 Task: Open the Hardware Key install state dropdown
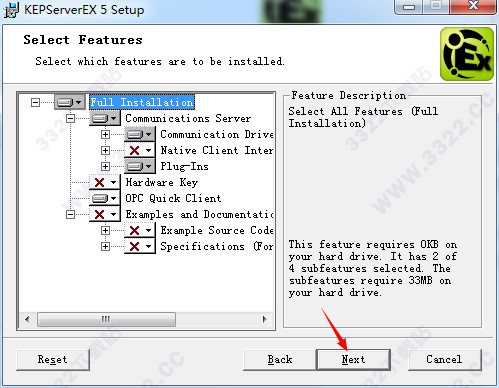pyautogui.click(x=105, y=182)
